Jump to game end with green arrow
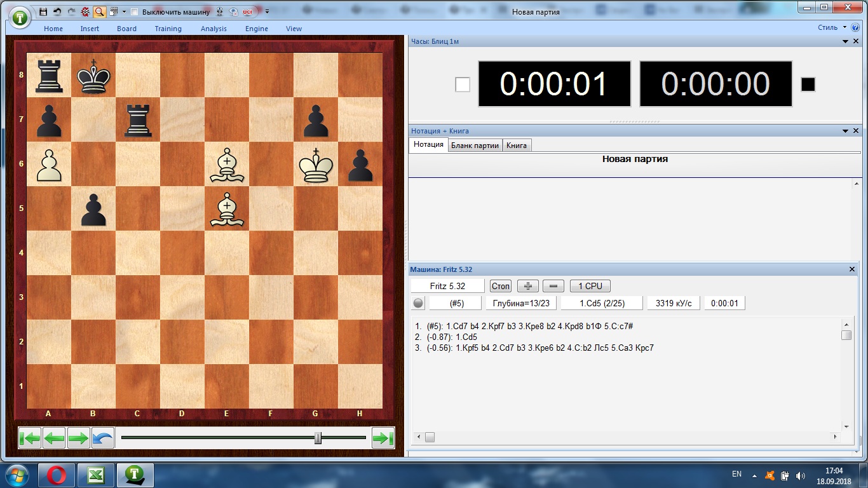 [x=383, y=438]
